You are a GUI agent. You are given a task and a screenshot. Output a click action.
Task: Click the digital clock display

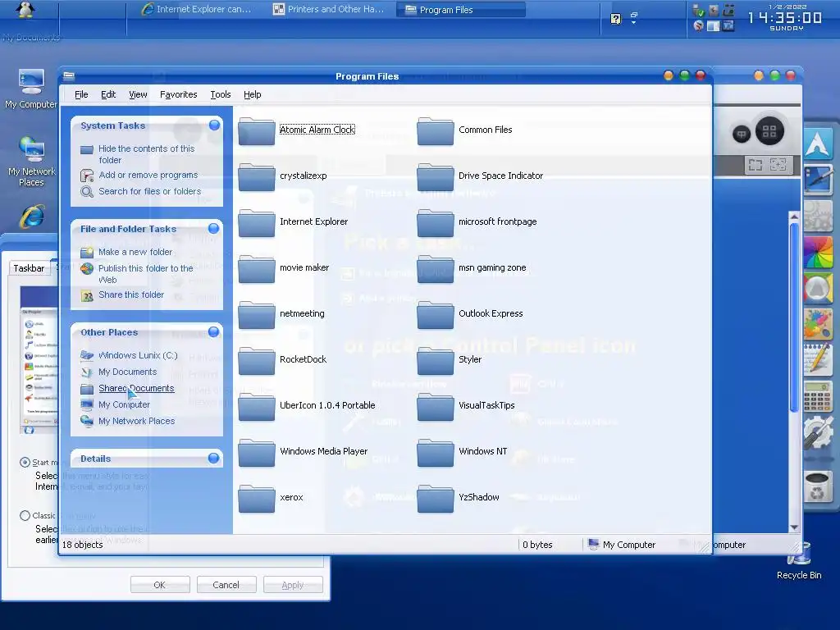click(785, 18)
